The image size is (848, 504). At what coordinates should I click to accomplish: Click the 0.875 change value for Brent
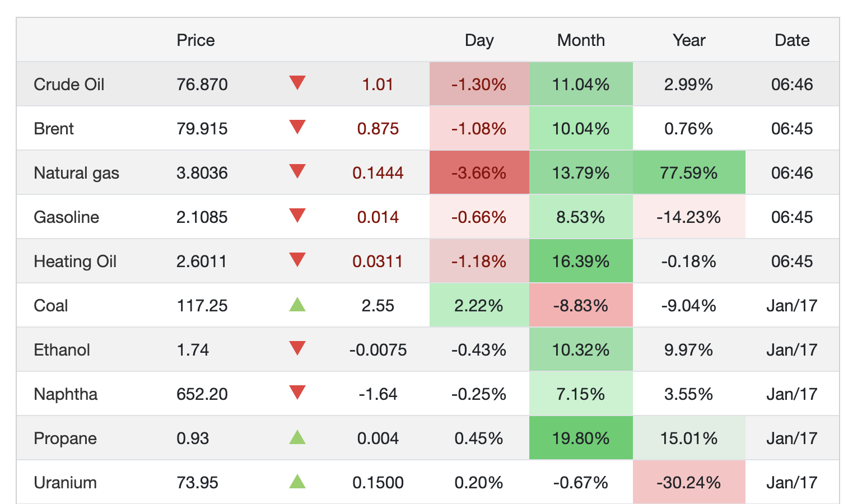pyautogui.click(x=378, y=129)
